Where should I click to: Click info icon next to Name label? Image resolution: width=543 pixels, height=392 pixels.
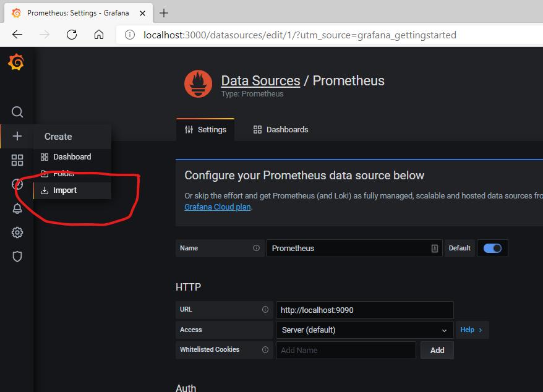[x=256, y=248]
